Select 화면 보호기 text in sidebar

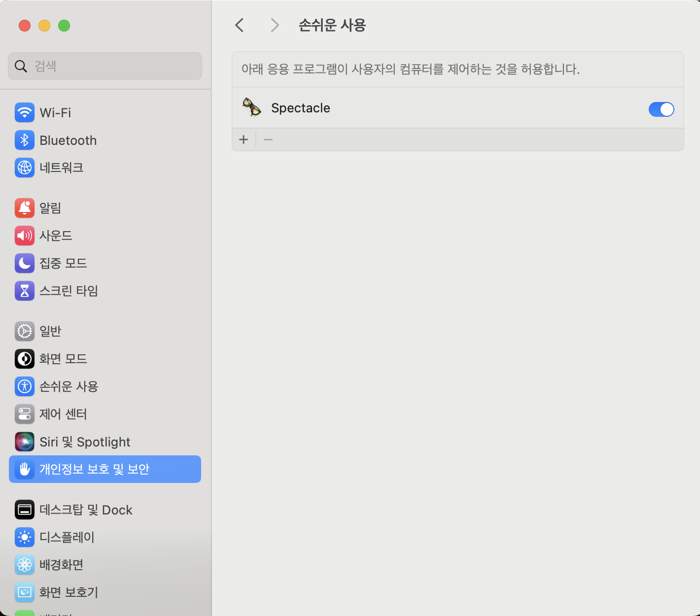click(69, 592)
